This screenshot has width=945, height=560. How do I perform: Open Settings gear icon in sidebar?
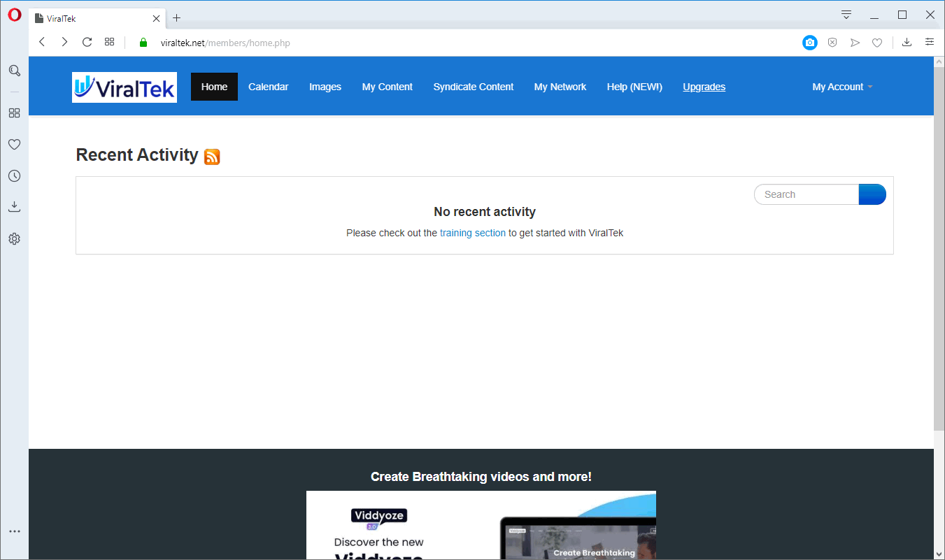(14, 238)
